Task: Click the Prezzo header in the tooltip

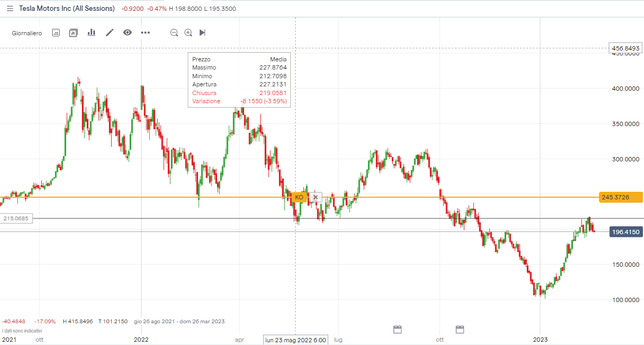Action: (x=201, y=59)
